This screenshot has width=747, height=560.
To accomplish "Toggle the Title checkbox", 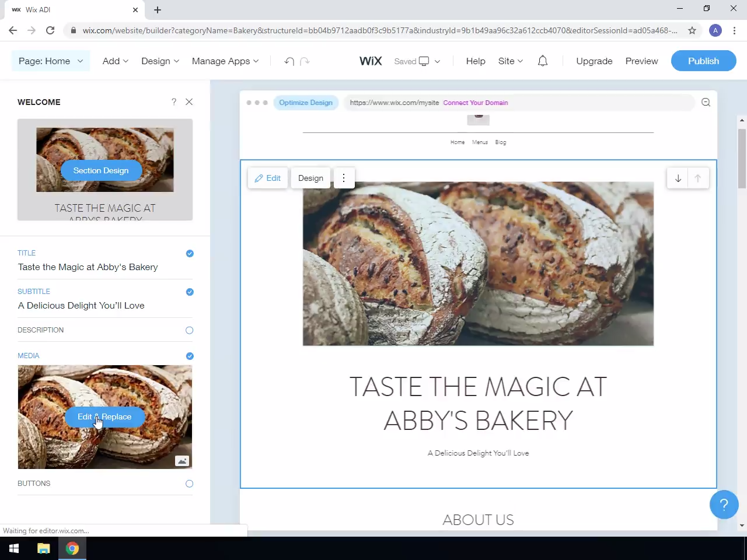I will [x=190, y=253].
